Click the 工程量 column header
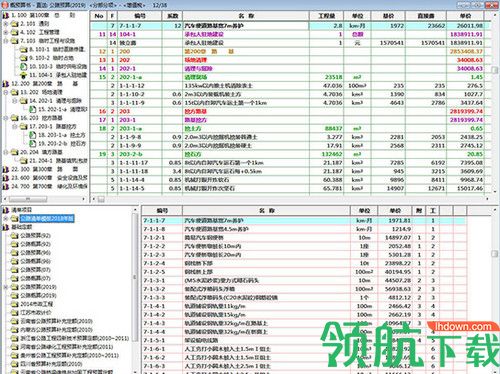The width and height of the screenshot is (500, 374). click(x=326, y=16)
